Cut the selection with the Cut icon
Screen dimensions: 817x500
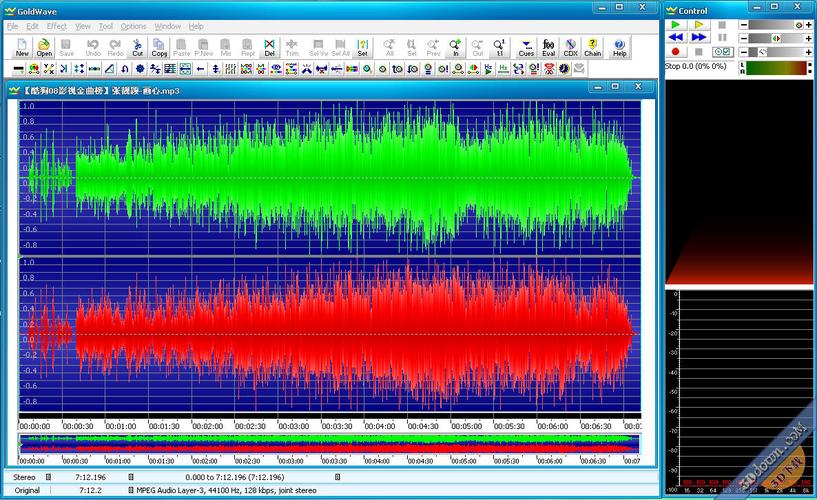(137, 47)
